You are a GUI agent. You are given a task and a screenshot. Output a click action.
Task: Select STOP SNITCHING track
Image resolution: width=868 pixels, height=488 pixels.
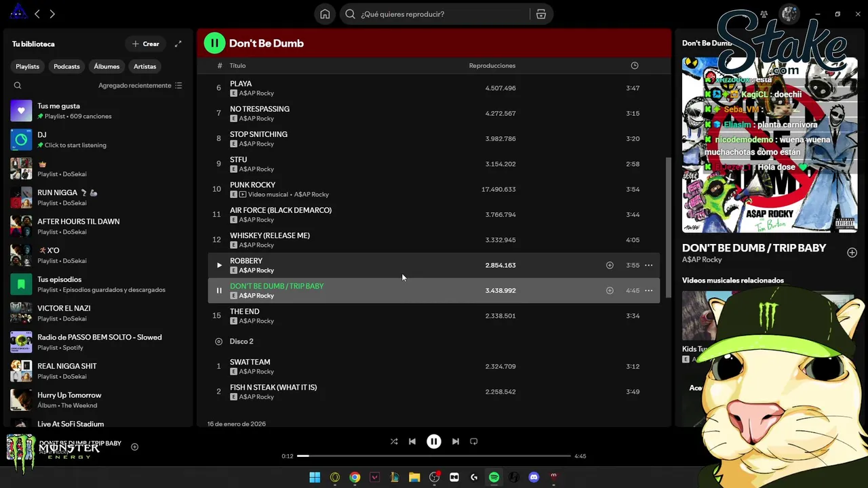point(433,139)
